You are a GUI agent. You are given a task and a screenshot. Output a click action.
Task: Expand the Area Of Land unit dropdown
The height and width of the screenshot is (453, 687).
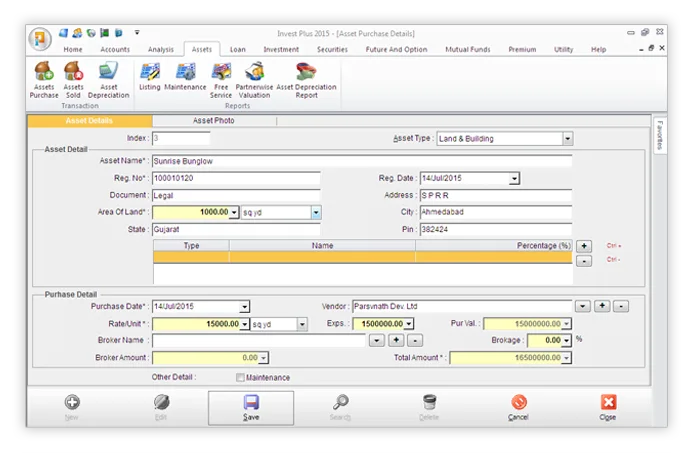pyautogui.click(x=316, y=212)
